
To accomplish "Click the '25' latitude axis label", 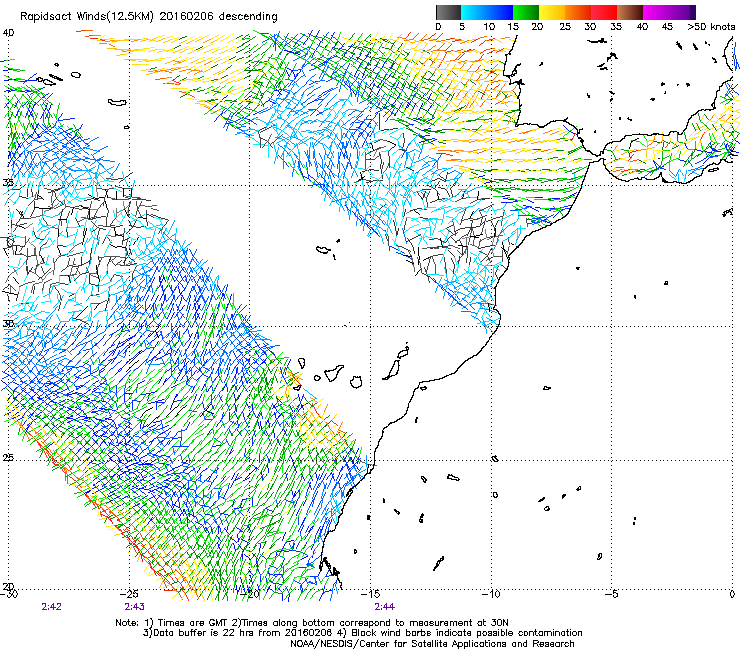I will pyautogui.click(x=8, y=458).
